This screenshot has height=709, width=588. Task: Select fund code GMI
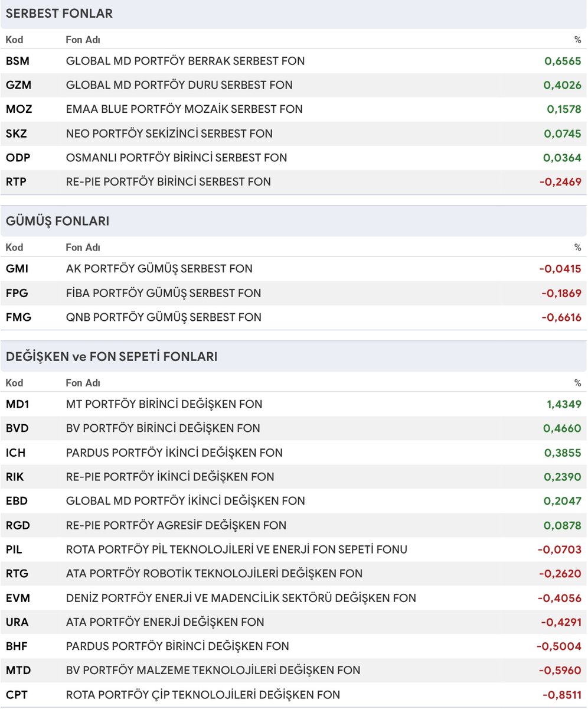pos(17,269)
